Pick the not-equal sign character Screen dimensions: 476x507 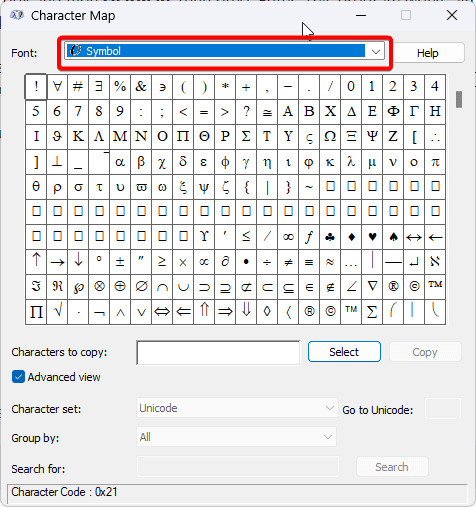tap(288, 262)
